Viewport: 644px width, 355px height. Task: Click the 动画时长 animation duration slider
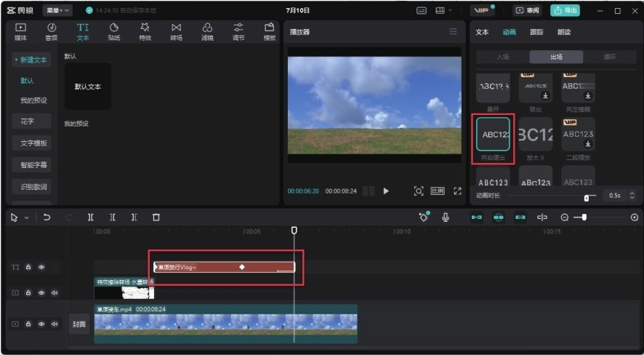(x=552, y=196)
